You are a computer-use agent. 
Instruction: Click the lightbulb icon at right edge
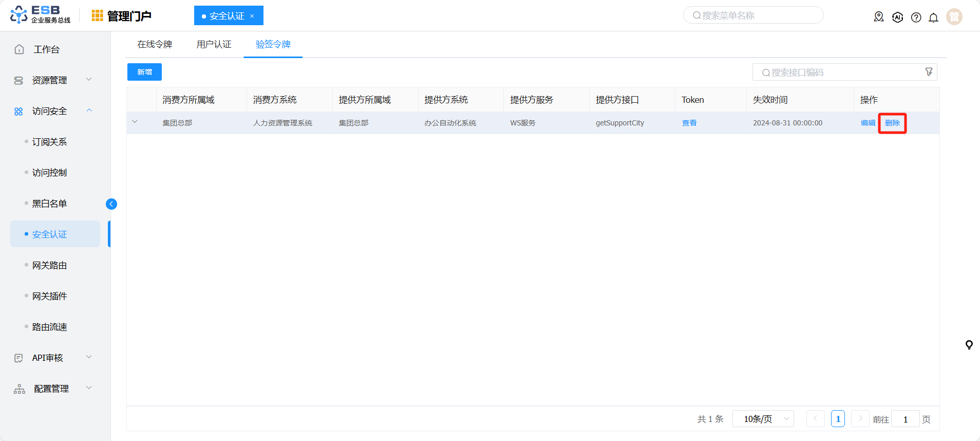point(969,345)
